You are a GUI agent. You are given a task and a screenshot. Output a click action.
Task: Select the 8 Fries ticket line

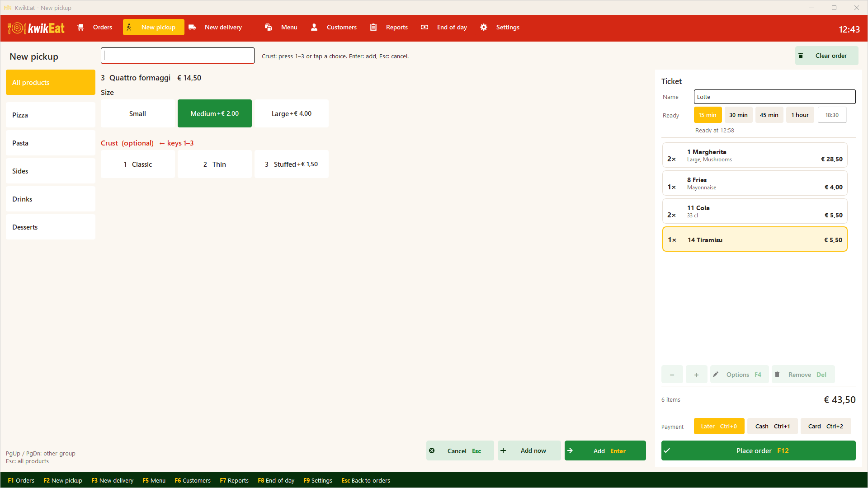coord(755,183)
